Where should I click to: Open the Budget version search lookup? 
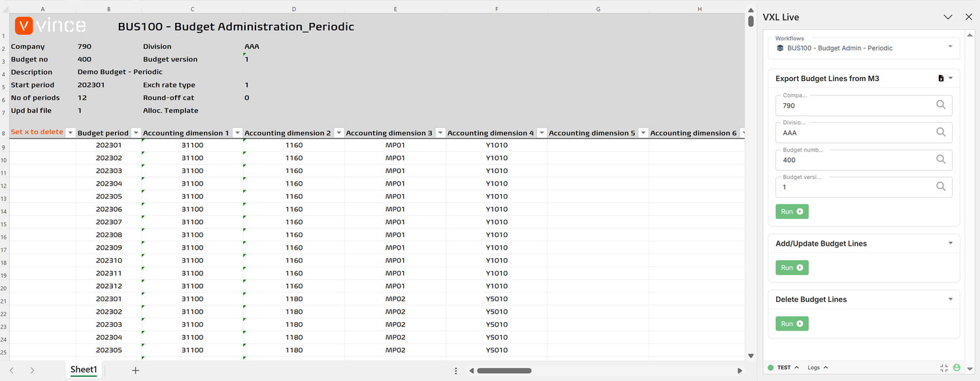pyautogui.click(x=941, y=187)
